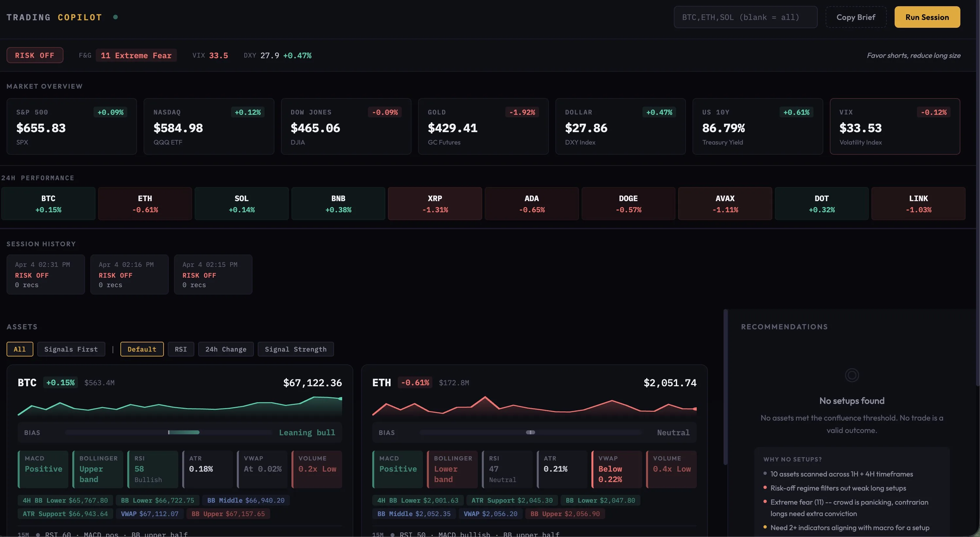Click the 11 Extreme Fear badge
The height and width of the screenshot is (537, 980).
tap(136, 56)
